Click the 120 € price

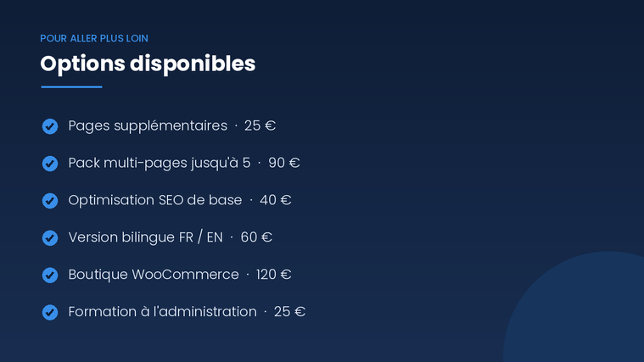pyautogui.click(x=273, y=275)
